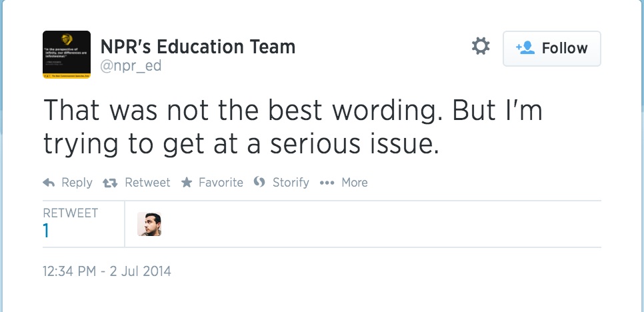Click the add-person icon in Follow button
Viewport: 644px width, 312px height.
coord(525,48)
